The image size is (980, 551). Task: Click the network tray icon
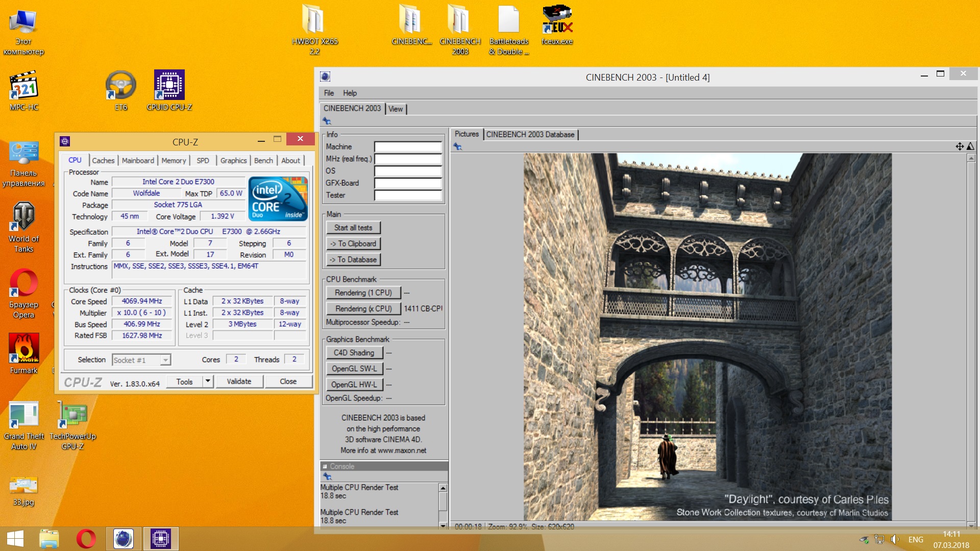pos(879,539)
